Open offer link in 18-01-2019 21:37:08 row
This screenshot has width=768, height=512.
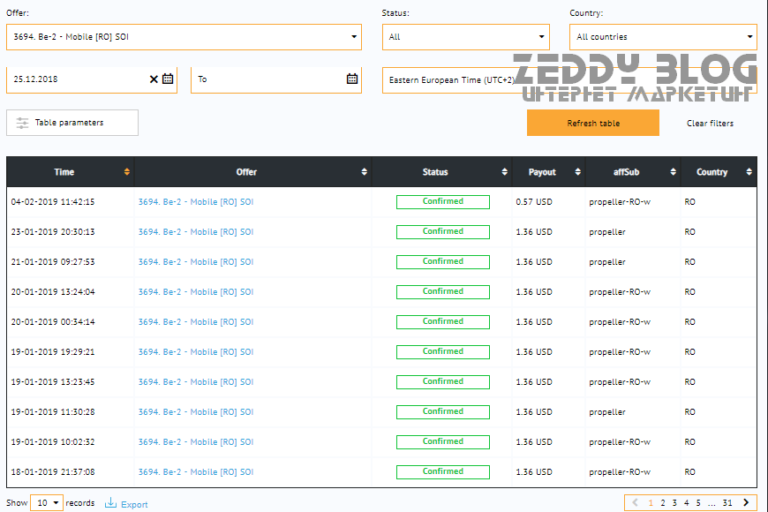(x=196, y=472)
